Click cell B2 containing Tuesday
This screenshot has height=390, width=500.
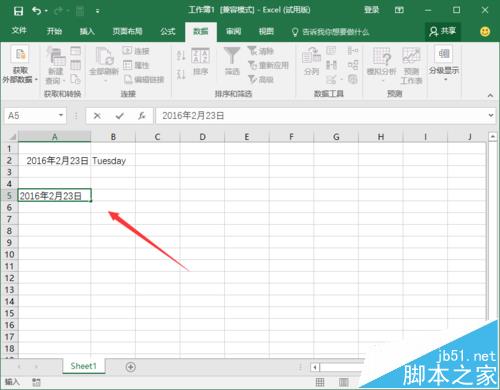click(113, 161)
